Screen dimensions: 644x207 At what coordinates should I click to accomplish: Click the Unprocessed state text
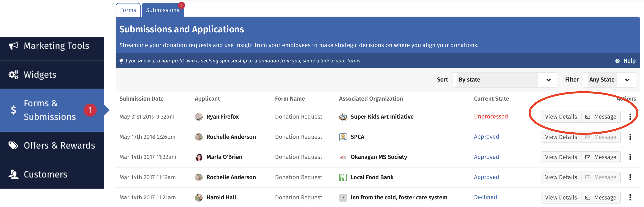pos(491,116)
